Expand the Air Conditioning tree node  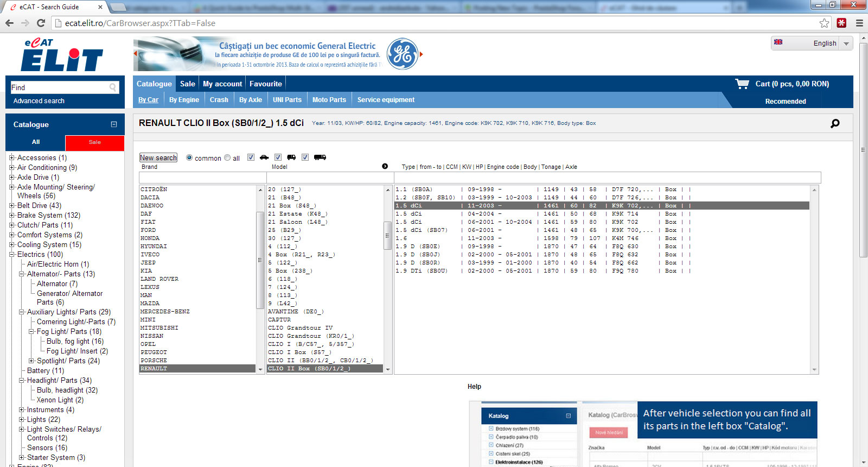click(x=12, y=168)
